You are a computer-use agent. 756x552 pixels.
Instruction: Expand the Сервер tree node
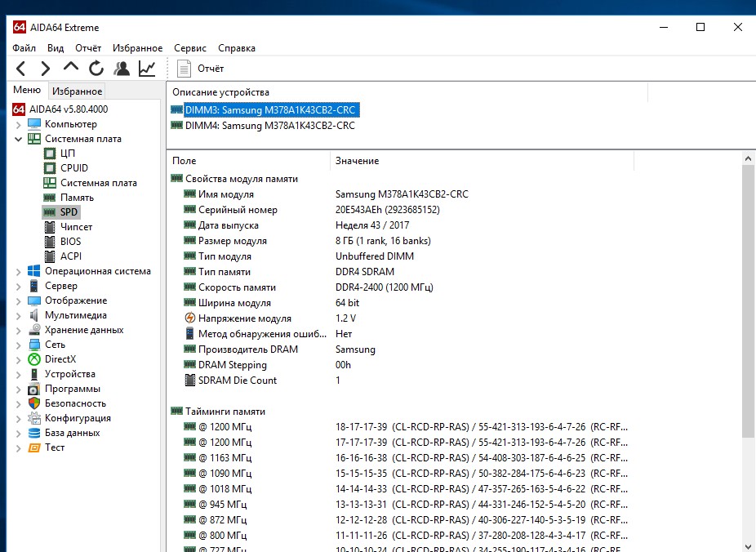(18, 287)
